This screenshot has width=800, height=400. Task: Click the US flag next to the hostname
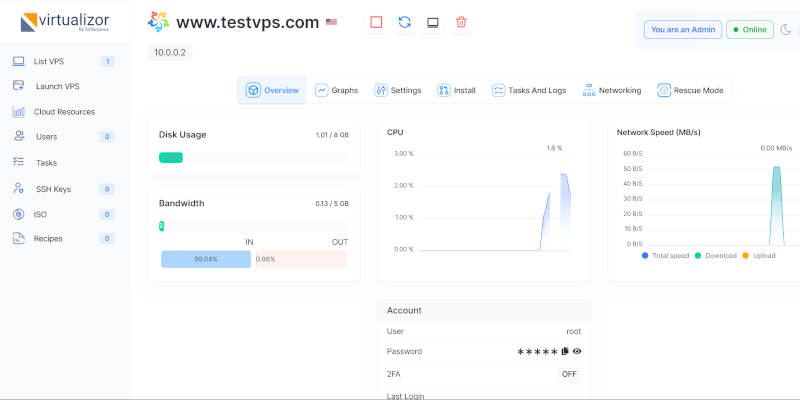click(331, 21)
